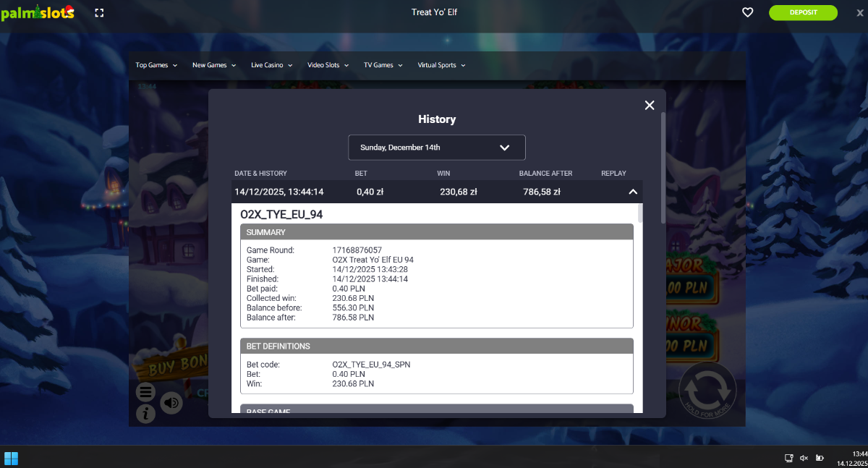Click the green Deposit button
The image size is (868, 468).
tap(803, 12)
